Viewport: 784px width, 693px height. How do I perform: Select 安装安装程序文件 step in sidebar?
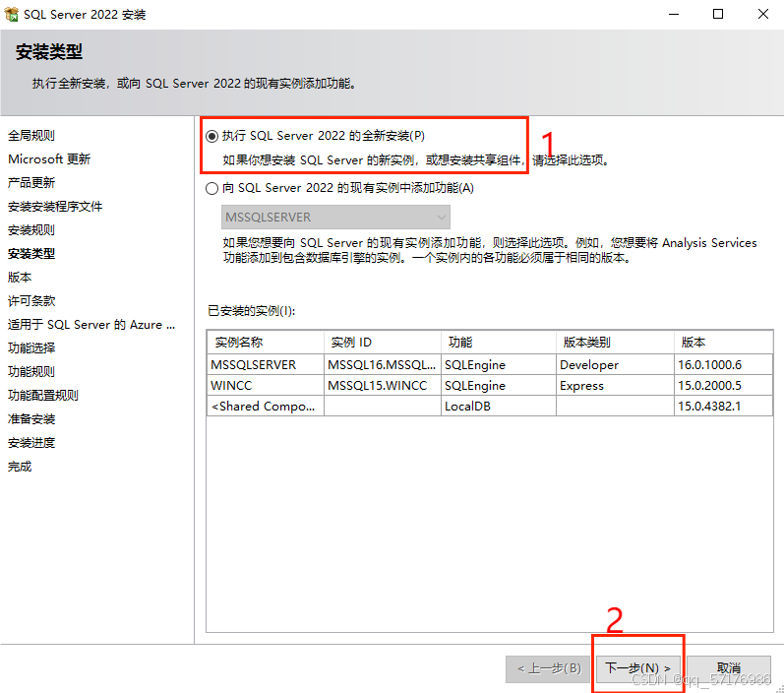pos(55,206)
